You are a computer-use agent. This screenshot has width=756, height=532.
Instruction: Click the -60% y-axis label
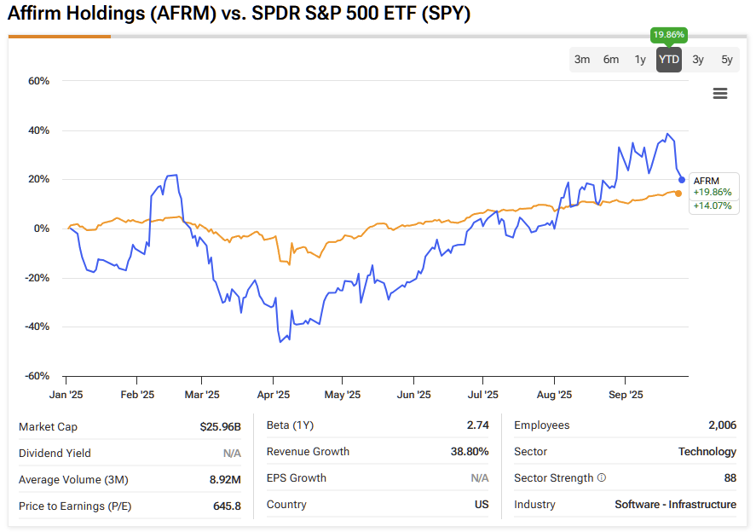click(38, 376)
